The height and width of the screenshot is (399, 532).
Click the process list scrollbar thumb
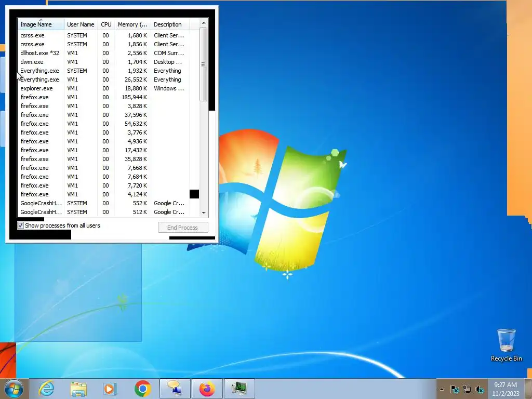(204, 64)
